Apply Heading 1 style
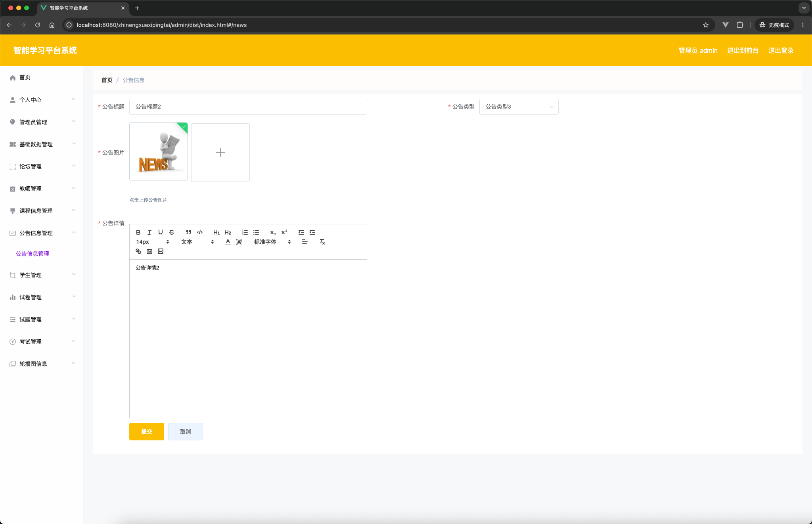Image resolution: width=812 pixels, height=524 pixels. [216, 232]
